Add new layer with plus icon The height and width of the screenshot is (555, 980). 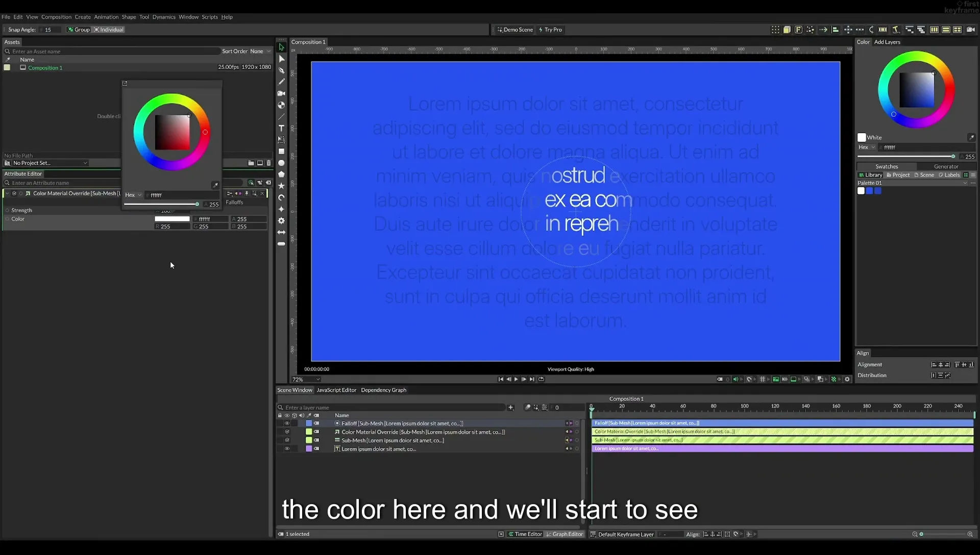click(x=510, y=407)
